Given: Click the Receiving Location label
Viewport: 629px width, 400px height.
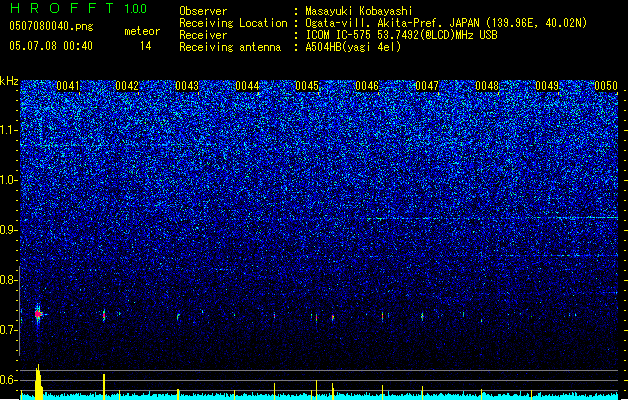Looking at the screenshot, I should tap(233, 23).
